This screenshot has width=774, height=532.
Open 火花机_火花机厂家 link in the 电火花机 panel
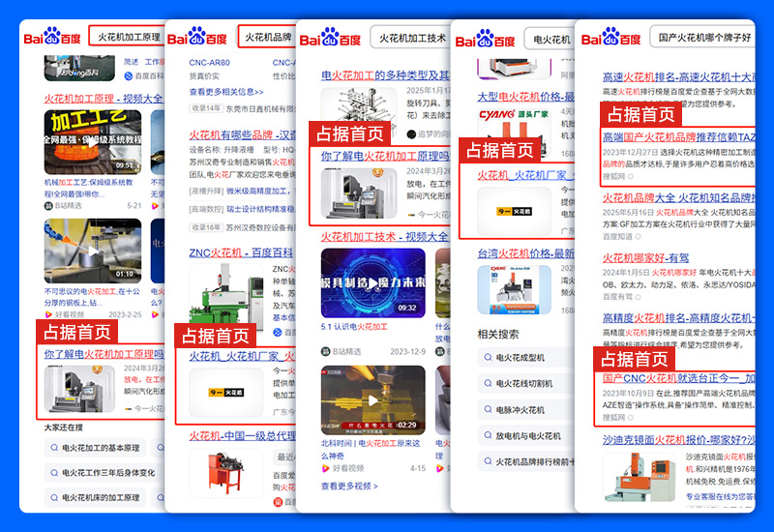point(525,175)
